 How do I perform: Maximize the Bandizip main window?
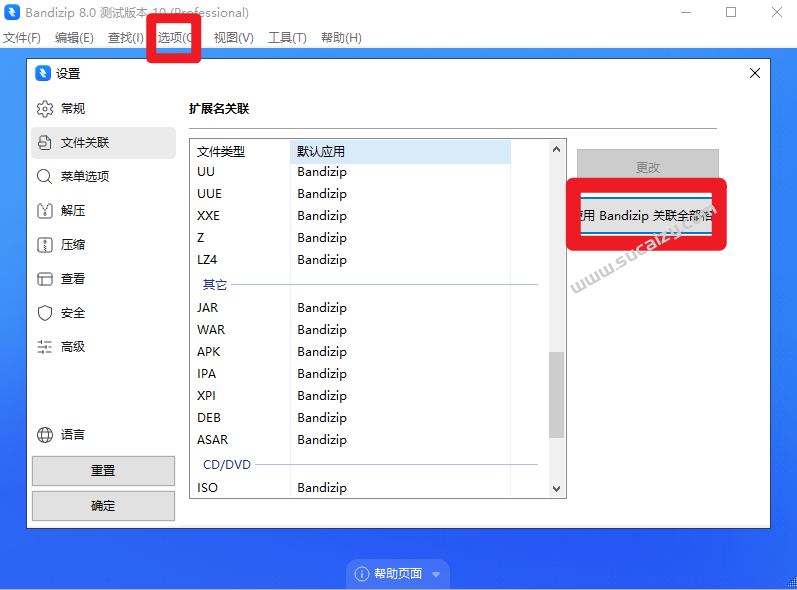click(731, 12)
